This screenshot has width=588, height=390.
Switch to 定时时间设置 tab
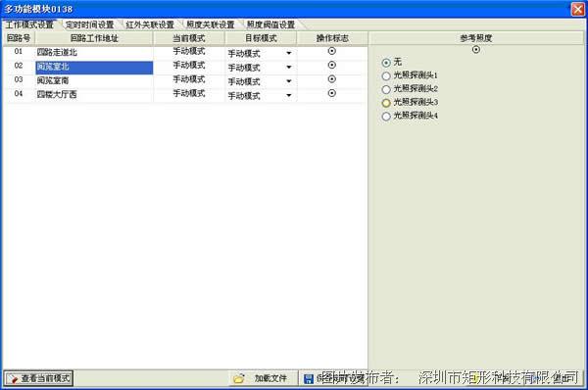(89, 24)
